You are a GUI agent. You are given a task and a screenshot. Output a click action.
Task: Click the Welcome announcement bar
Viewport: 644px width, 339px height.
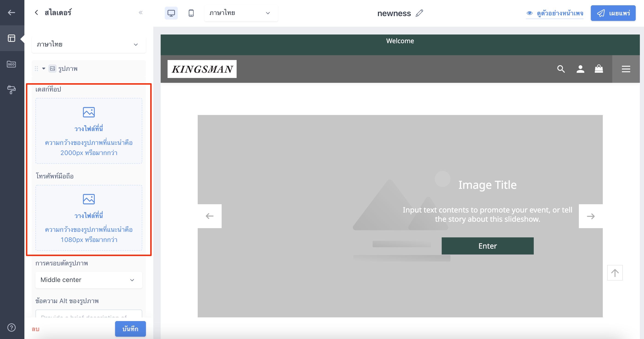[400, 45]
